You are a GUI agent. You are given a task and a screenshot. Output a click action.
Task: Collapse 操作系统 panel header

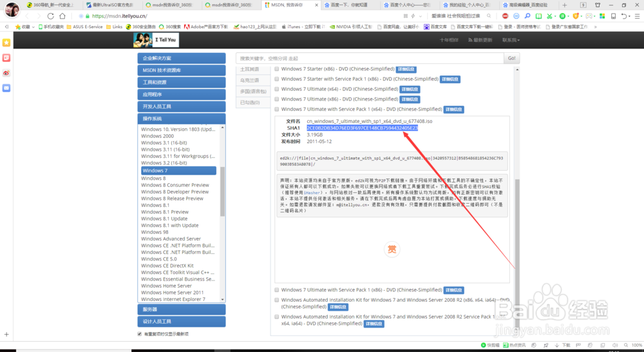pos(182,119)
